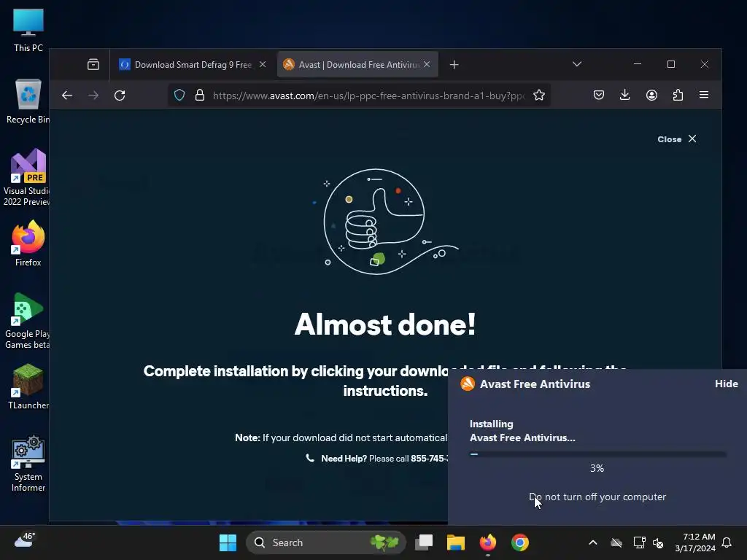
Task: Open the notifications bell icon
Action: [727, 542]
